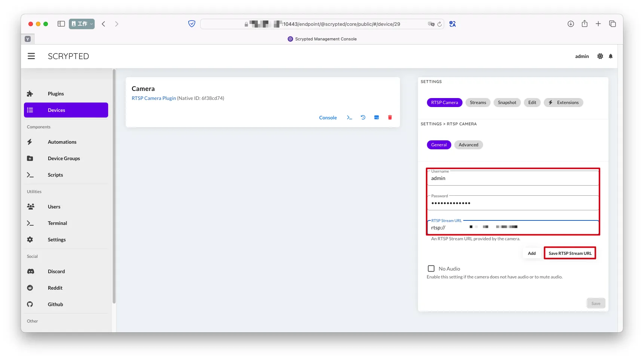Click the grey Save button
The height and width of the screenshot is (360, 644).
pyautogui.click(x=596, y=303)
